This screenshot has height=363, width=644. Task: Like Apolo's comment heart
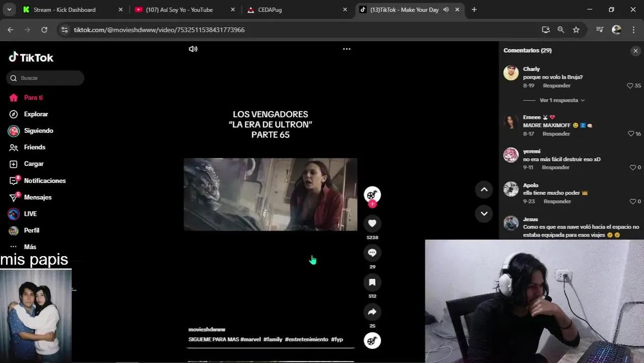[633, 201]
